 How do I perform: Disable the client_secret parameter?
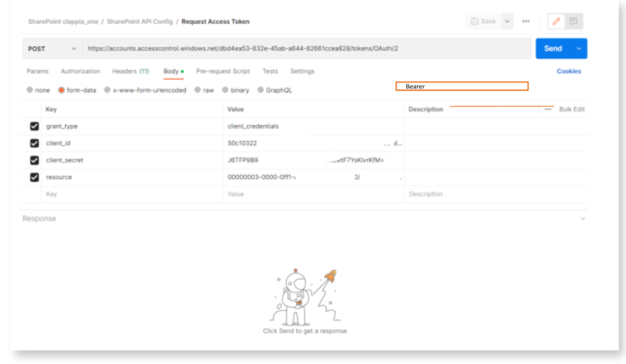coord(34,160)
